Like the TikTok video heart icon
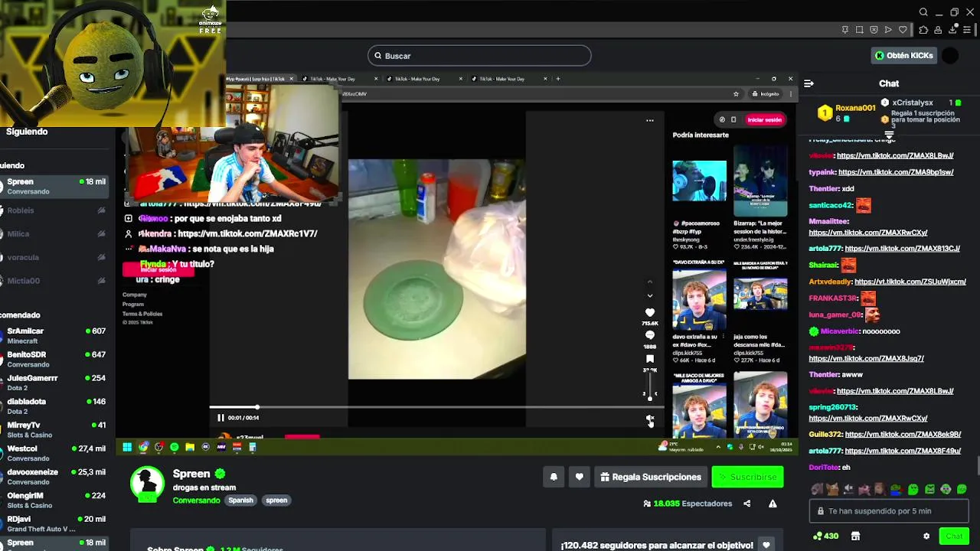 (650, 312)
